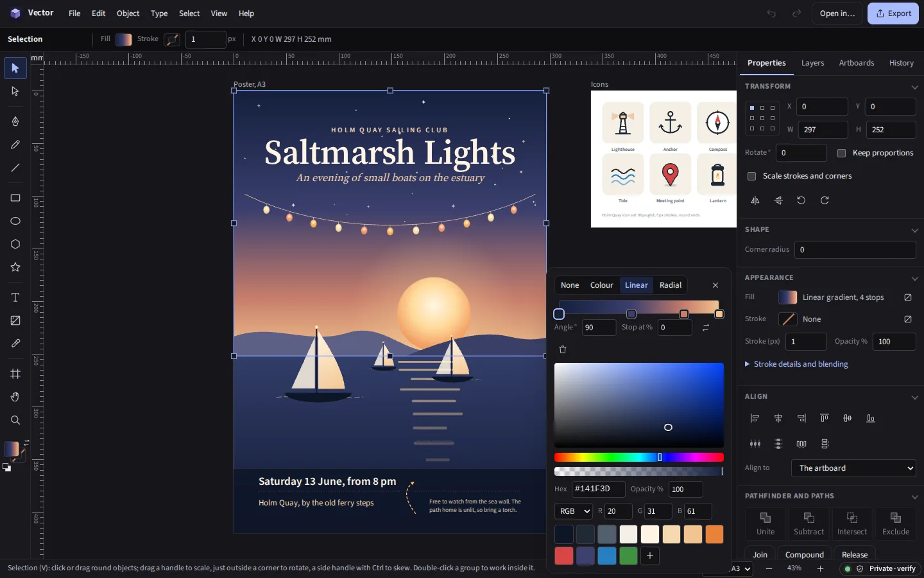Rotate counter-clockwise icon in Transform
This screenshot has height=578, width=924.
point(801,200)
